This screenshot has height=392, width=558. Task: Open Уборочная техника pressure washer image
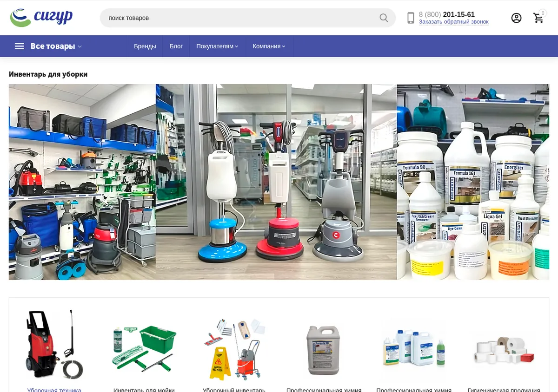(x=54, y=345)
